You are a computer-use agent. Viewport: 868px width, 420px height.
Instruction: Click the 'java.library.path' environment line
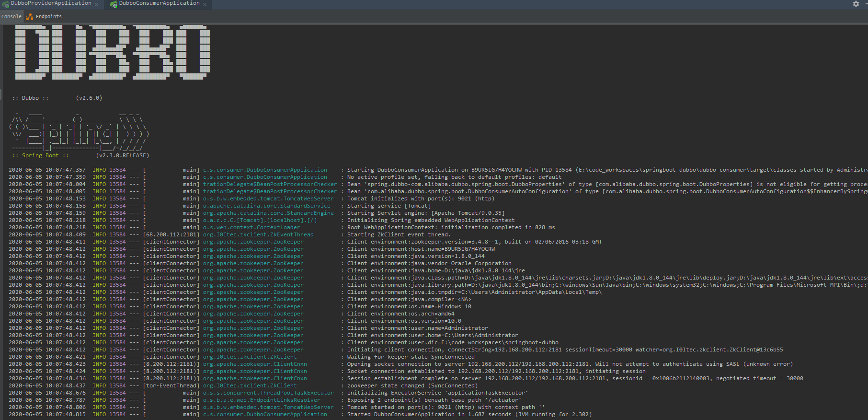click(607, 285)
